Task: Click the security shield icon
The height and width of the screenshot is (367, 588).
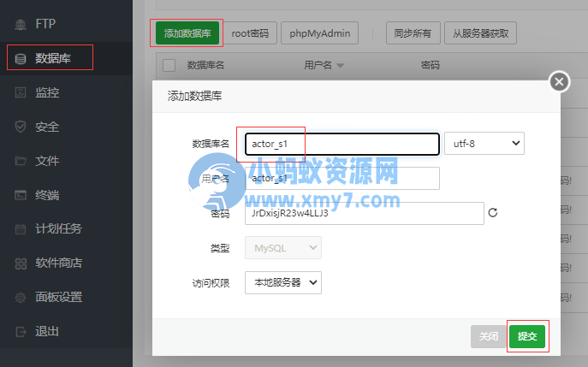Action: tap(21, 127)
